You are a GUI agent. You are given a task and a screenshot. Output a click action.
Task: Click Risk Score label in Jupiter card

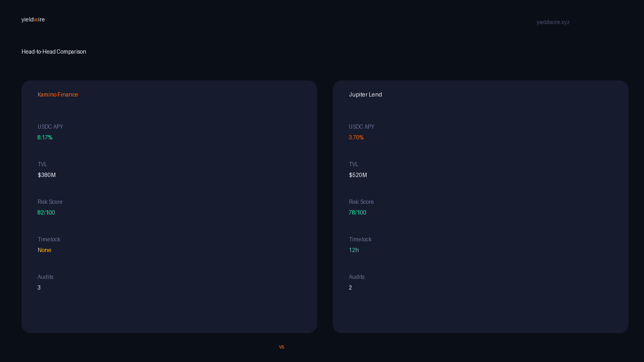point(361,202)
